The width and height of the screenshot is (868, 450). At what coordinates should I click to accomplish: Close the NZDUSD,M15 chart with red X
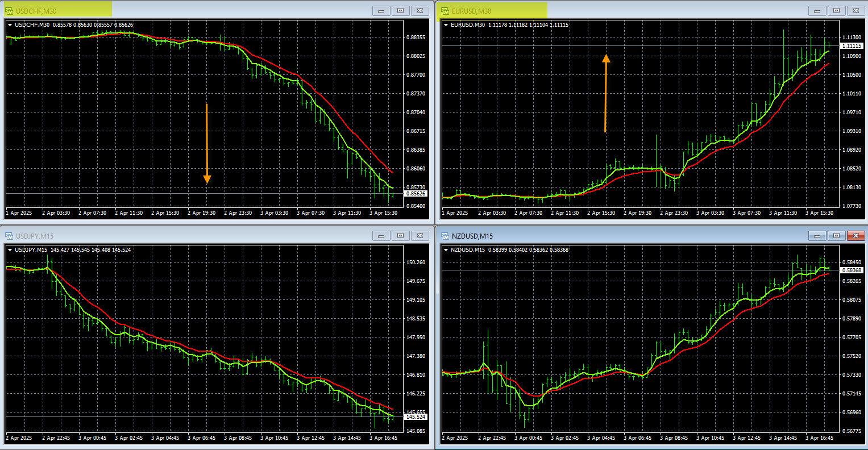(x=855, y=235)
